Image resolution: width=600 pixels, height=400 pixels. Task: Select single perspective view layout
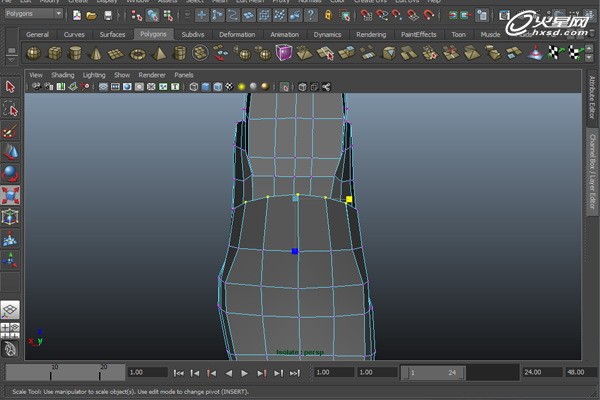[x=10, y=310]
